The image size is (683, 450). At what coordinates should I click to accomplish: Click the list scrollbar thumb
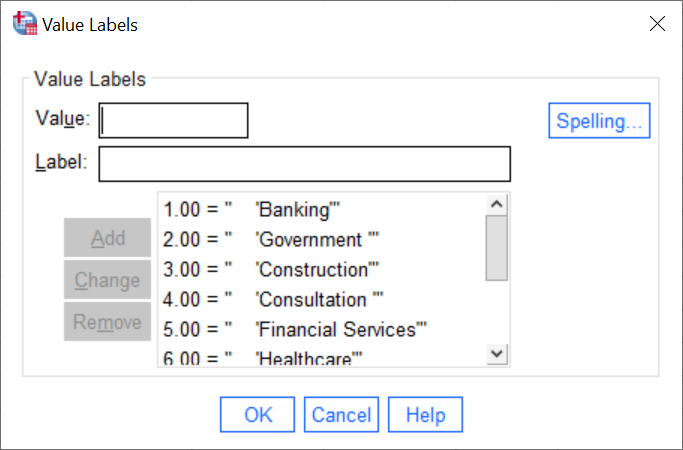[497, 248]
